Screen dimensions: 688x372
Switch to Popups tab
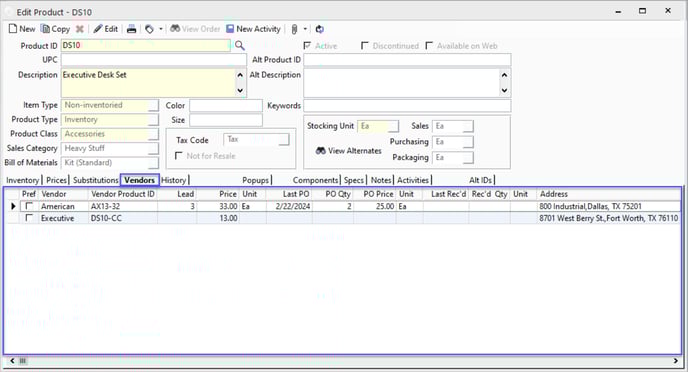(x=255, y=180)
